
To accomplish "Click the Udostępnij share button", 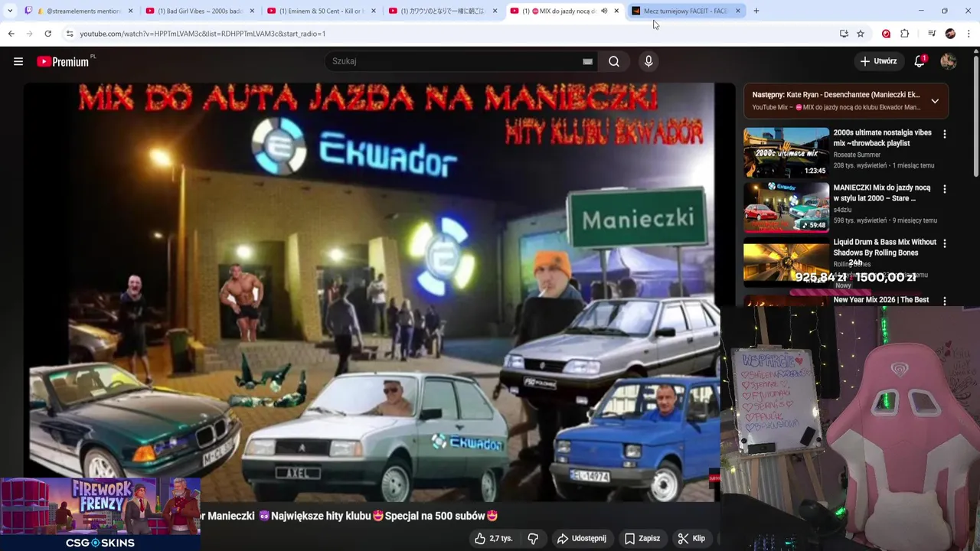I will (582, 538).
